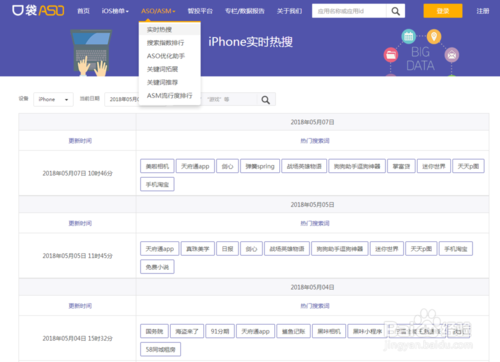Click the 鲨鱼记账 keyword tag
This screenshot has width=500, height=362.
pyautogui.click(x=293, y=331)
